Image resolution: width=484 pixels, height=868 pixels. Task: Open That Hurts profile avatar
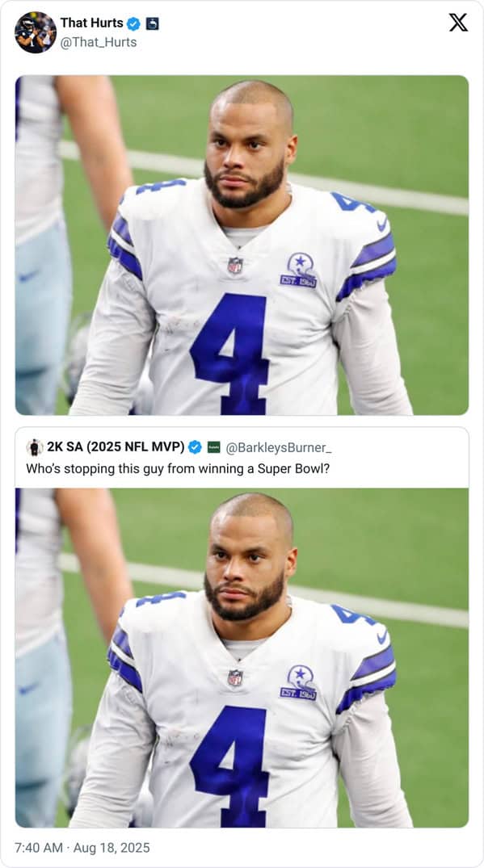point(36,32)
